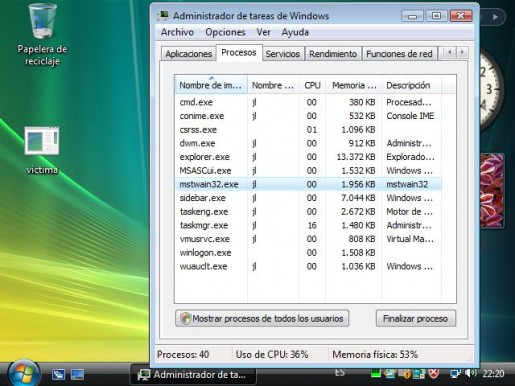
Task: Click Mostrar procesos de todos los usuarios
Action: click(262, 318)
